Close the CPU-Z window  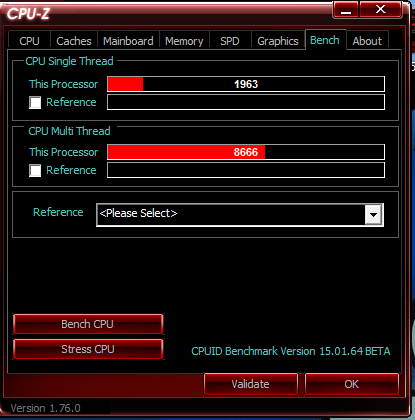tap(380, 10)
